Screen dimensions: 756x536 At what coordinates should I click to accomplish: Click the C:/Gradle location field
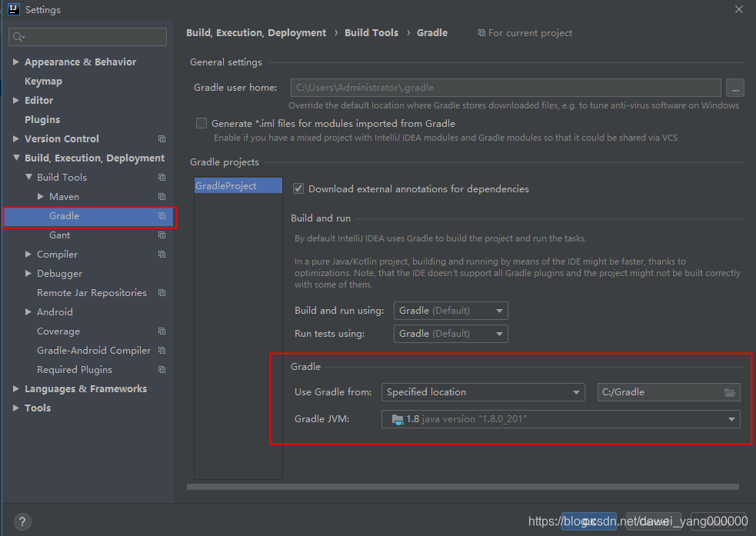669,392
